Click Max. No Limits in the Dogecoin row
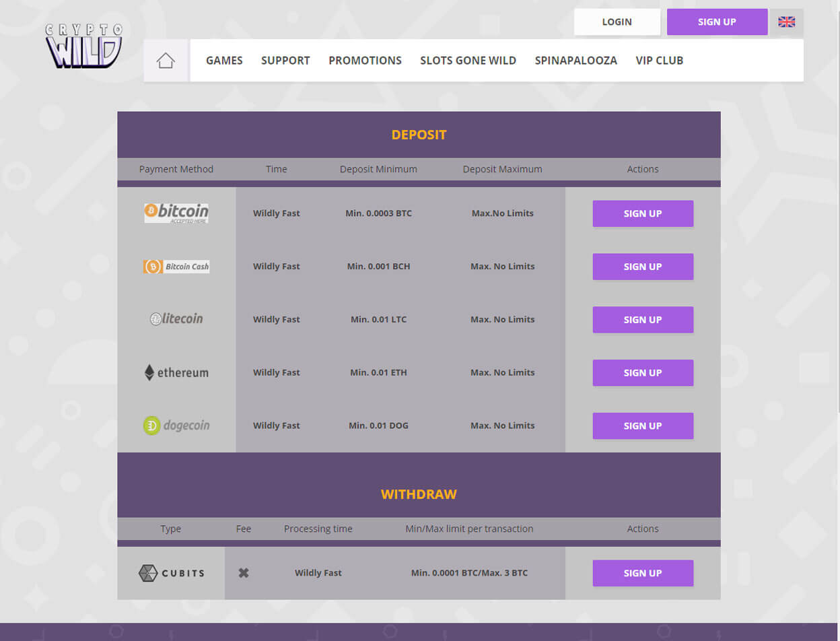Screen dimensions: 840x641 pyautogui.click(x=502, y=426)
